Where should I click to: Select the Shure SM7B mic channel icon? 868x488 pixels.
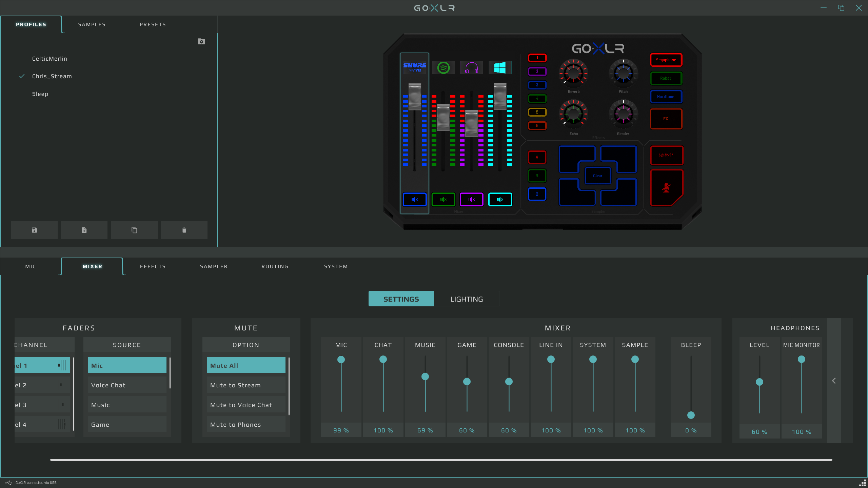click(415, 67)
